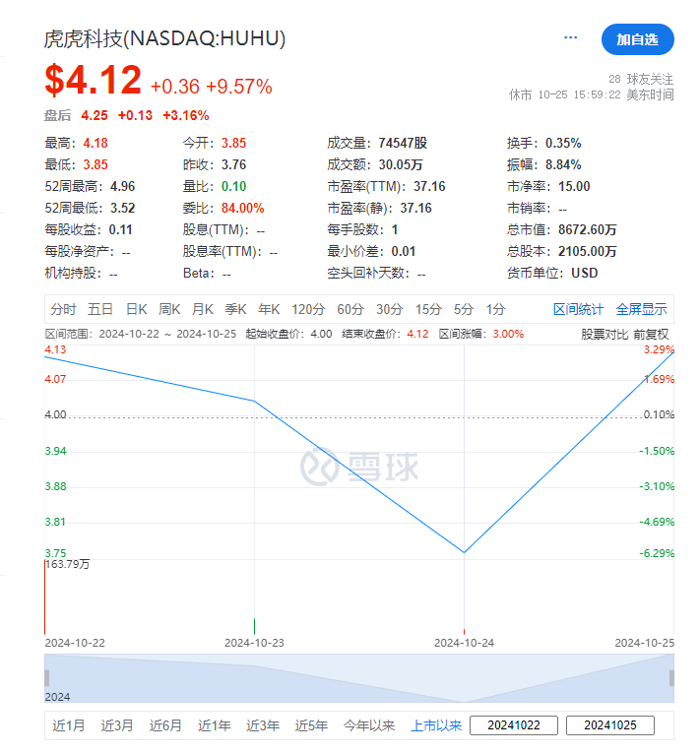Select the 上市以来 time range
Screen dimensions: 700x753
(x=436, y=725)
